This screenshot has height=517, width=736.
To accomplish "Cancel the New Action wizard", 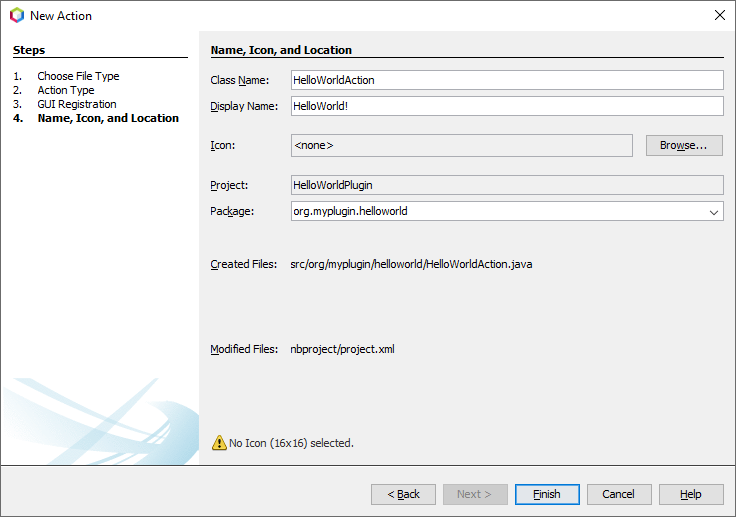I will pyautogui.click(x=618, y=494).
